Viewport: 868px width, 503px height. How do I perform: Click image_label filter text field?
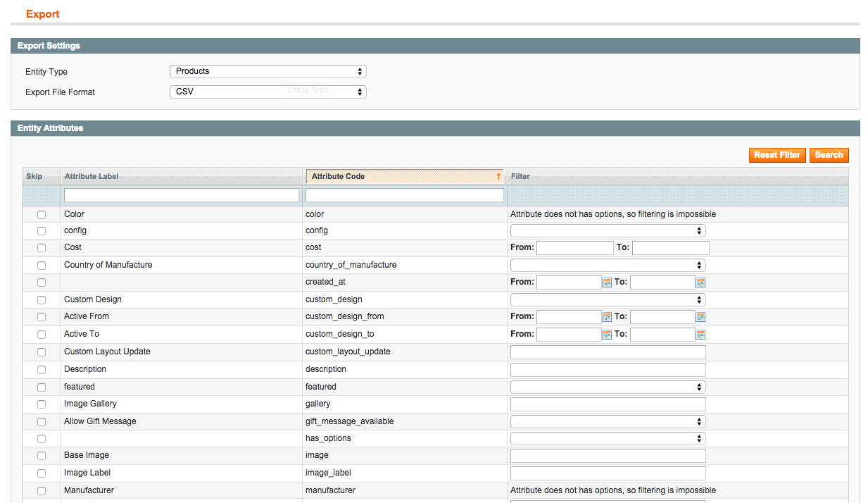608,473
